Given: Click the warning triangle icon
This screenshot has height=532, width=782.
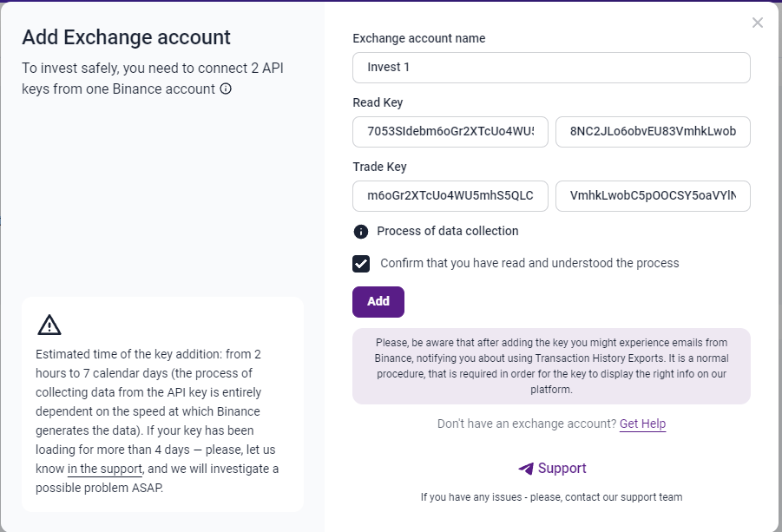Looking at the screenshot, I should click(49, 325).
